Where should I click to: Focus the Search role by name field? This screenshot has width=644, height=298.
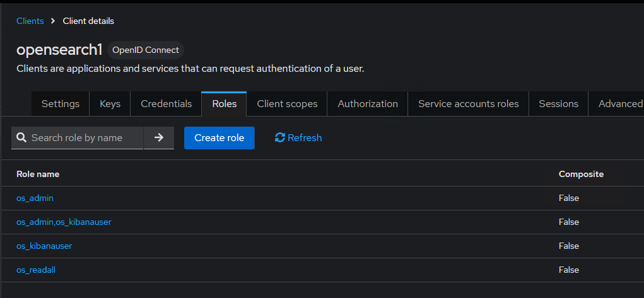pos(83,138)
